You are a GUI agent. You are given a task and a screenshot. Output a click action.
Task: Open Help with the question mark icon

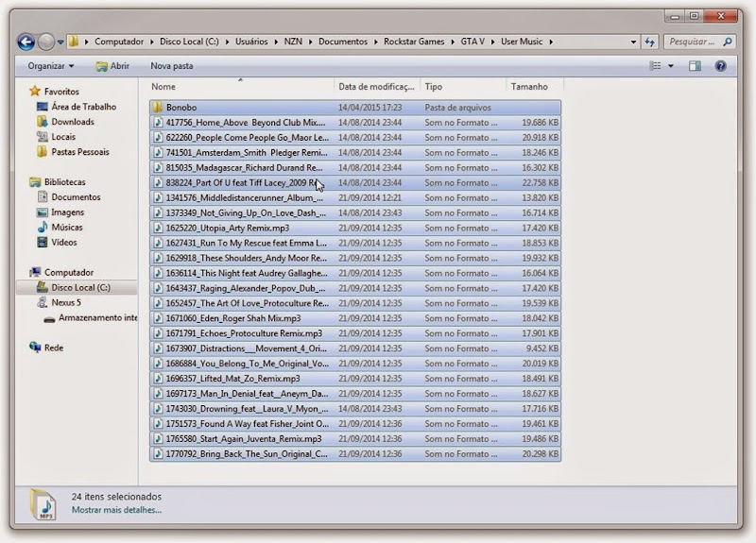720,66
